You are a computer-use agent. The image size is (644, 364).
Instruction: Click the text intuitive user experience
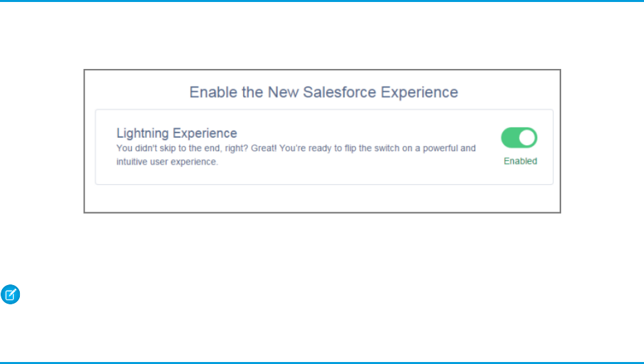(x=167, y=162)
